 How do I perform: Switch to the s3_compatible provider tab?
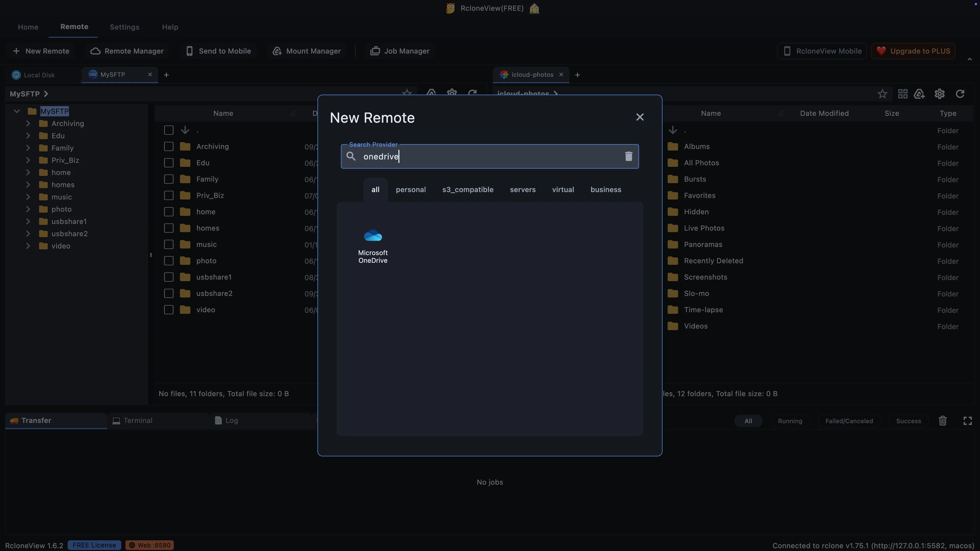point(468,189)
